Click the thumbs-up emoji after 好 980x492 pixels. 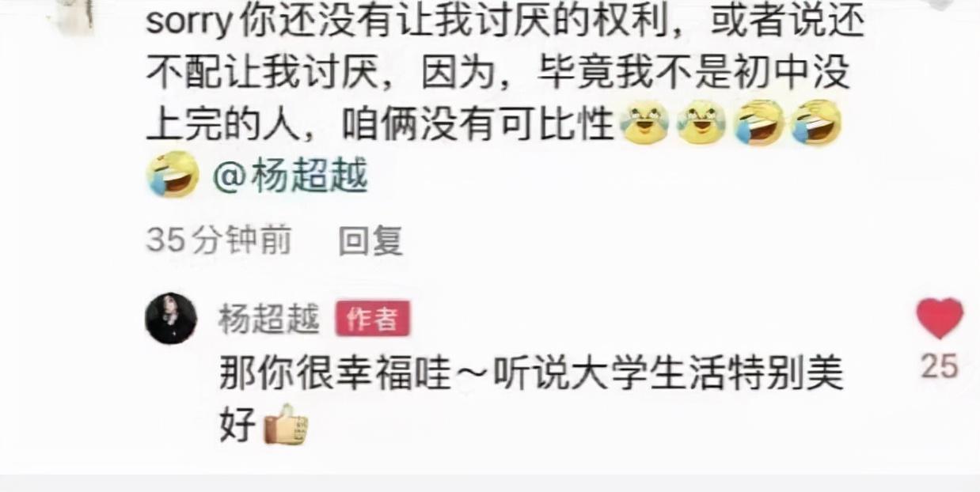286,425
